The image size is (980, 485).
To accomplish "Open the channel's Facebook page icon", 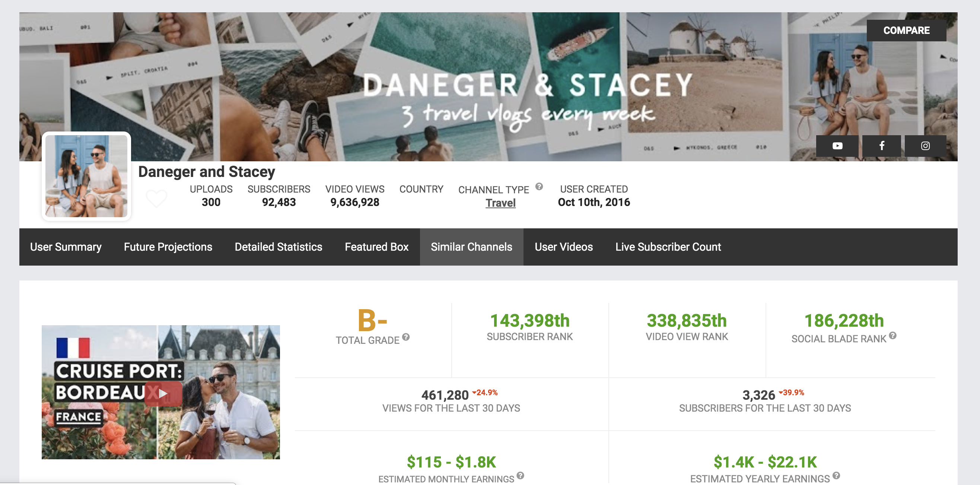I will coord(881,146).
